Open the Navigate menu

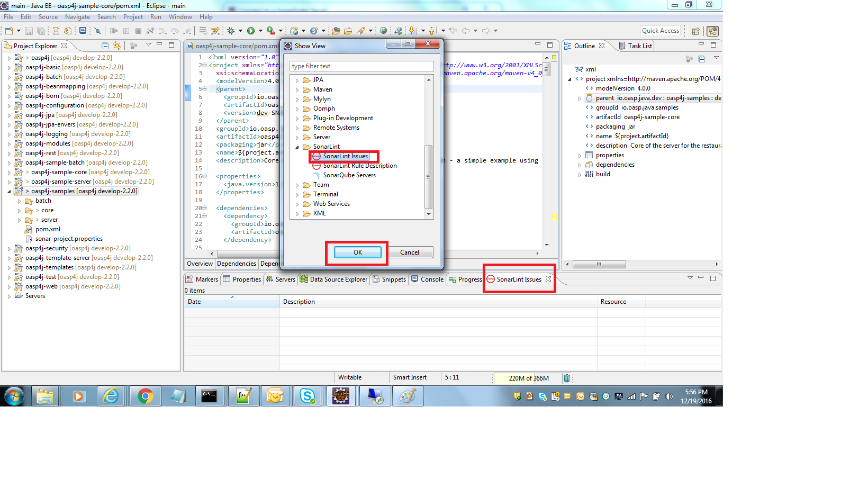pos(77,17)
